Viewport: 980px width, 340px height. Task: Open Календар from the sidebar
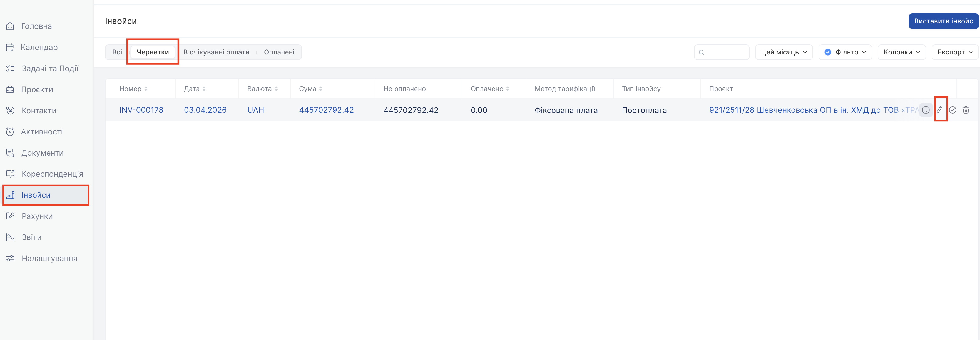point(39,47)
